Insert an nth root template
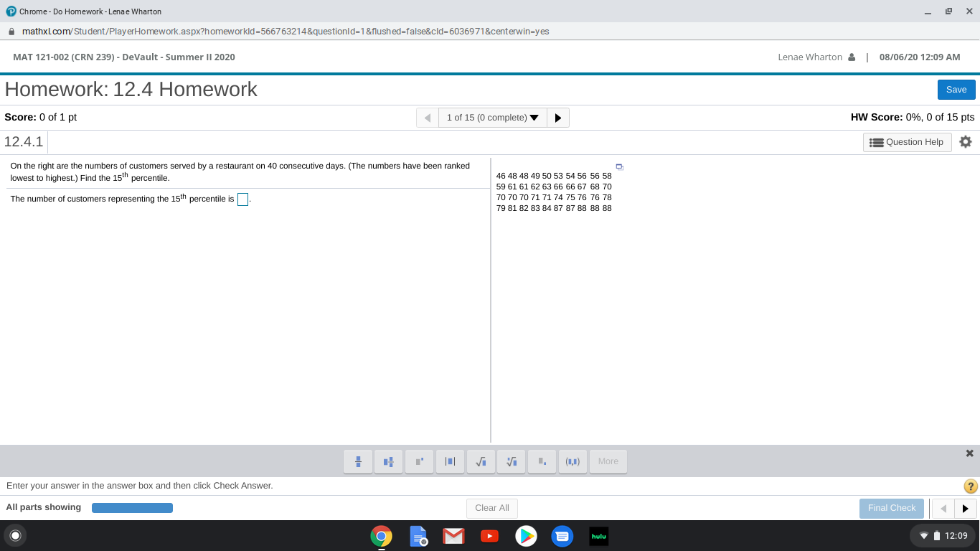This screenshot has height=551, width=980. (511, 461)
